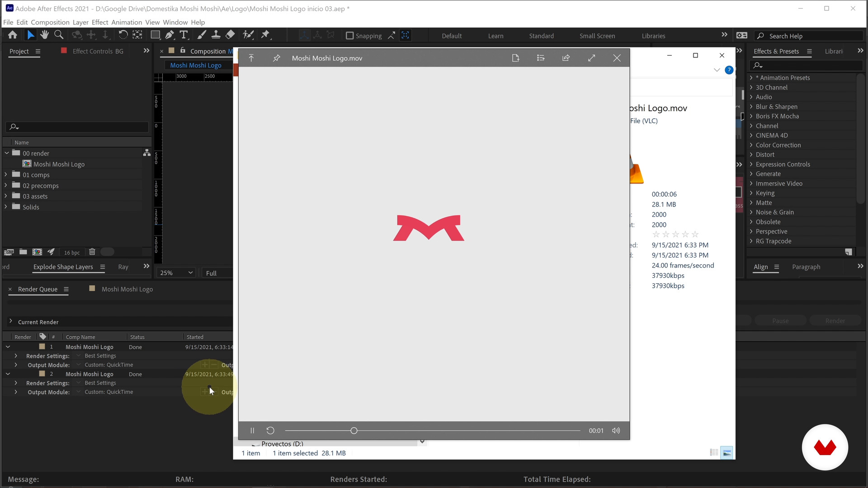This screenshot has width=868, height=488.
Task: Click the project flowchart icon next to 00 render
Action: [147, 153]
